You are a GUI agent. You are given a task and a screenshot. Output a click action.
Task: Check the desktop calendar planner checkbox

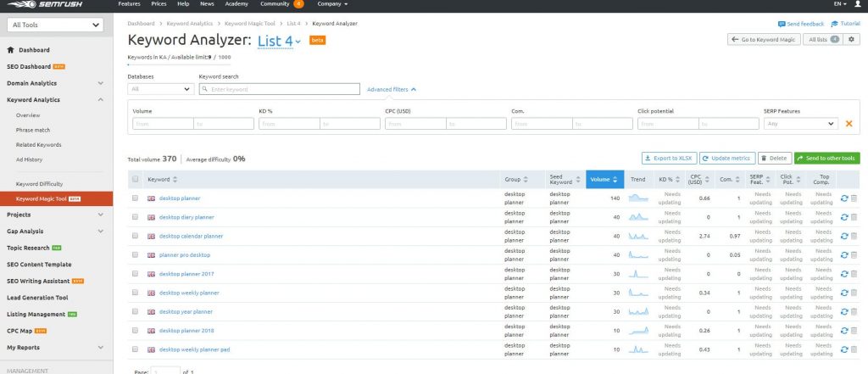135,236
